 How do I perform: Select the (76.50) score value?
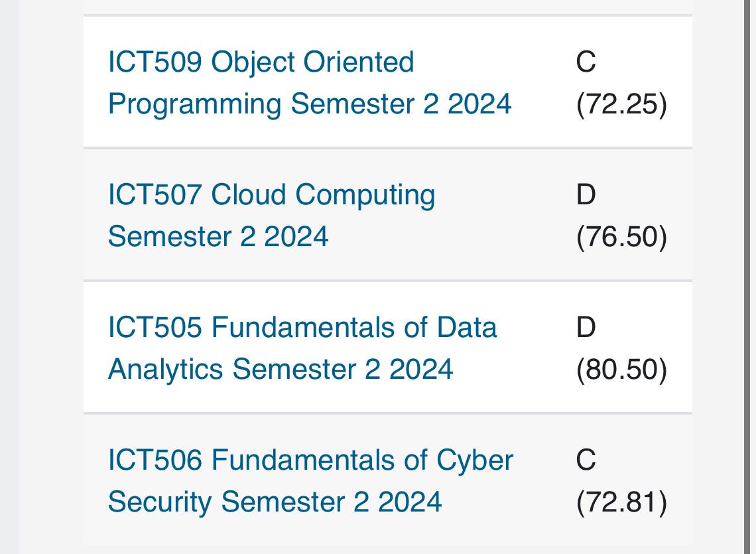pyautogui.click(x=621, y=237)
